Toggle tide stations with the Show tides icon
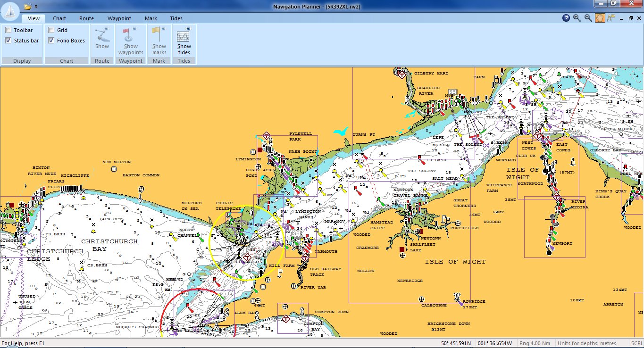Viewport: 644px width, 348px height. (184, 40)
